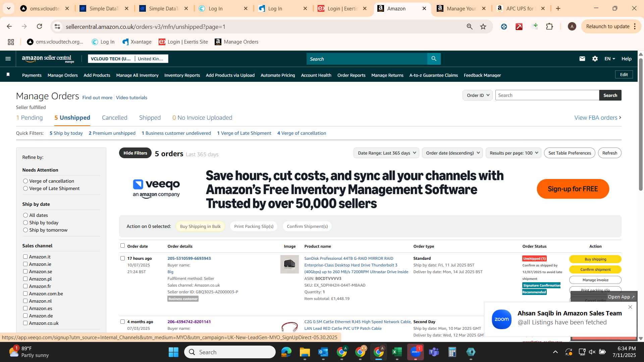
Task: Open the Chrome apps grid icon
Action: click(x=11, y=42)
